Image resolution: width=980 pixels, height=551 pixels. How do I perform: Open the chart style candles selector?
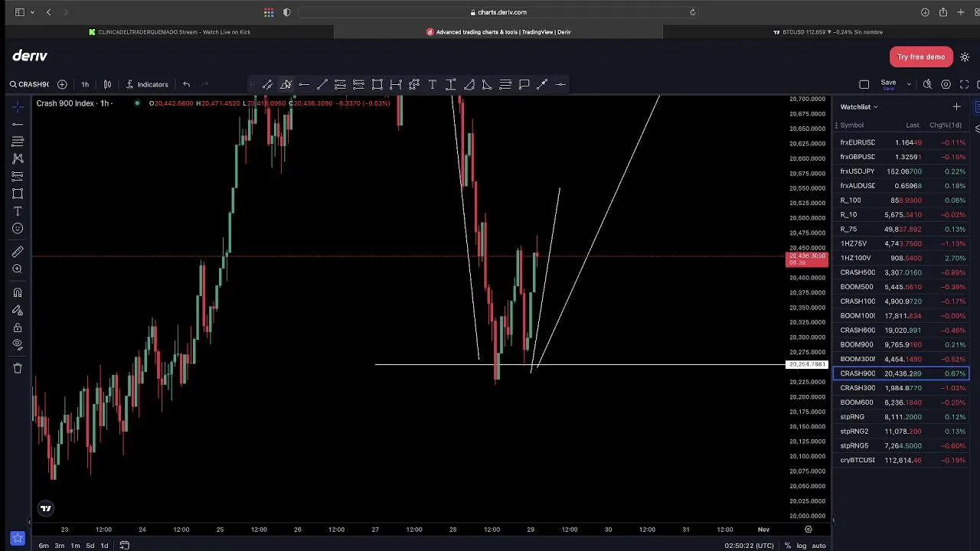pyautogui.click(x=107, y=84)
